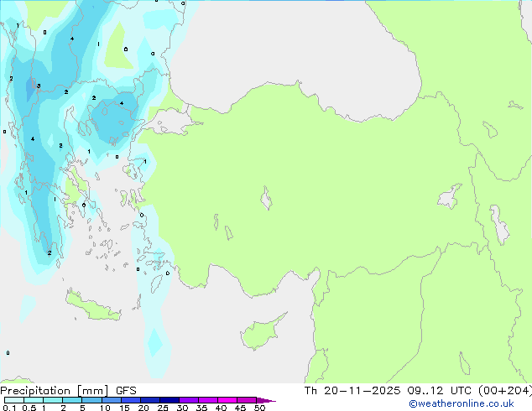Click the "09..12 UTC" time range text
This screenshot has height=411, width=532.
coord(440,391)
